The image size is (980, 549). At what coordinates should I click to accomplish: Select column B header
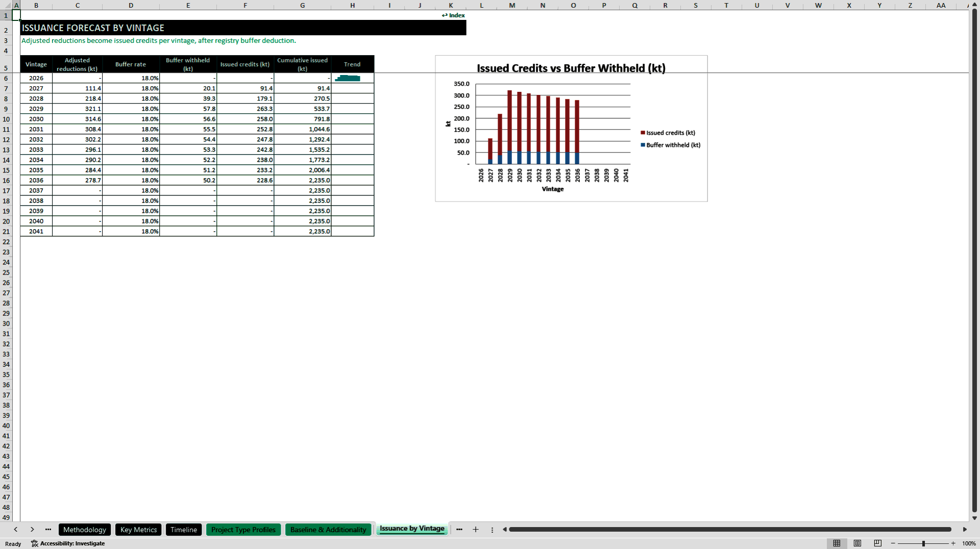[36, 5]
